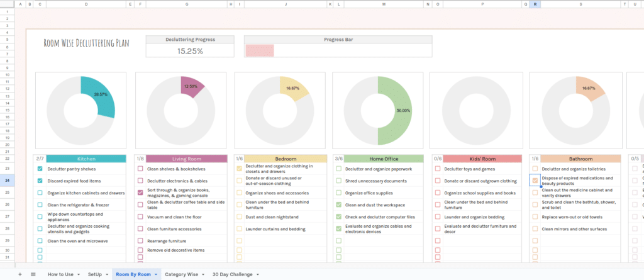Uncheck Declutter pantry shelves checkbox
Screen dimensions: 644x280
(40, 169)
